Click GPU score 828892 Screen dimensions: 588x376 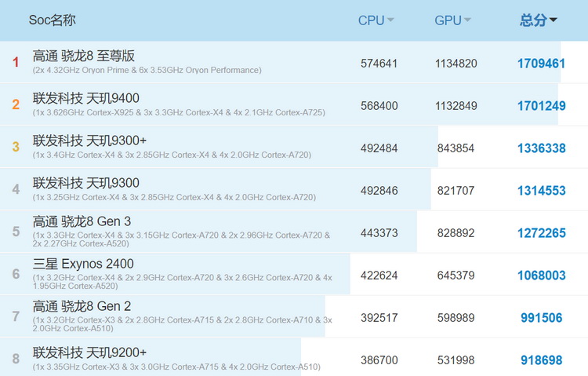[456, 233]
